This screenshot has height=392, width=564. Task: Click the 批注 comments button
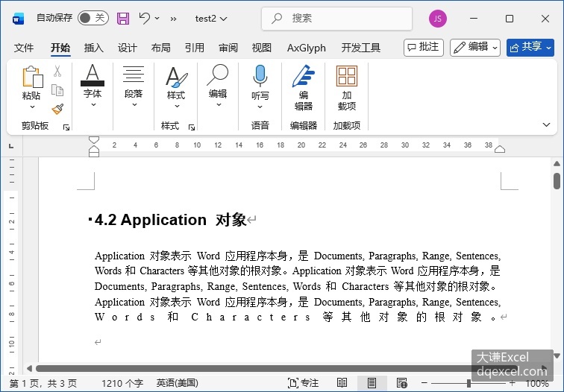(424, 48)
